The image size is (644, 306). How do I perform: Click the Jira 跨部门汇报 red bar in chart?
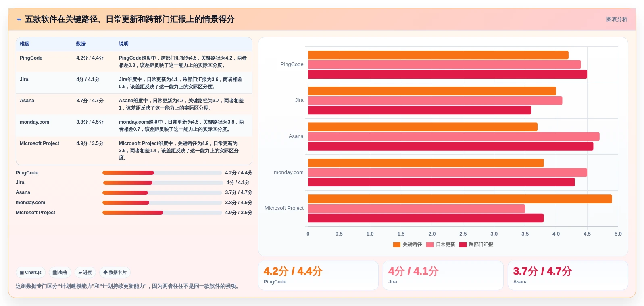pyautogui.click(x=420, y=110)
